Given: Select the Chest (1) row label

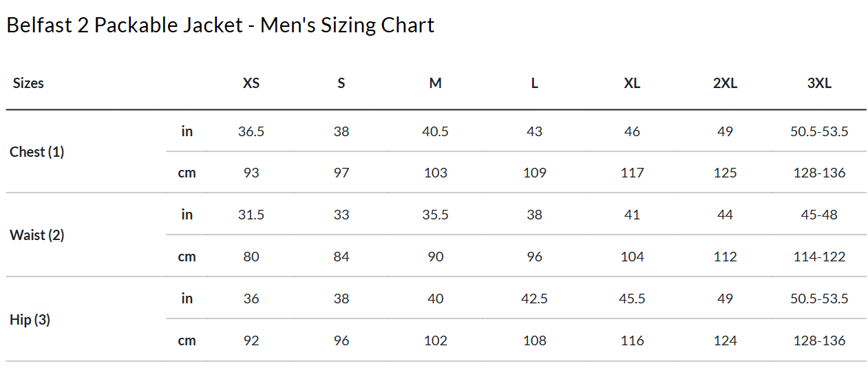Looking at the screenshot, I should pos(37,152).
